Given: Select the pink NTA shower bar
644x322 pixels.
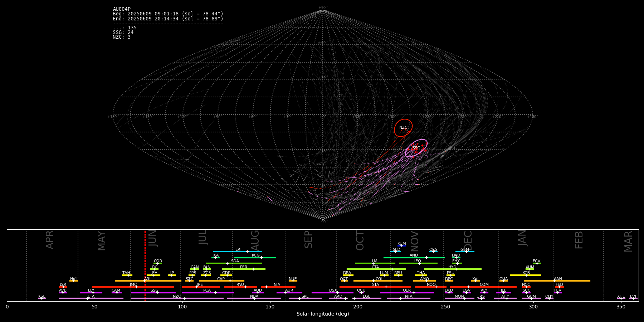Looking at the screenshot, I should 409,298.
